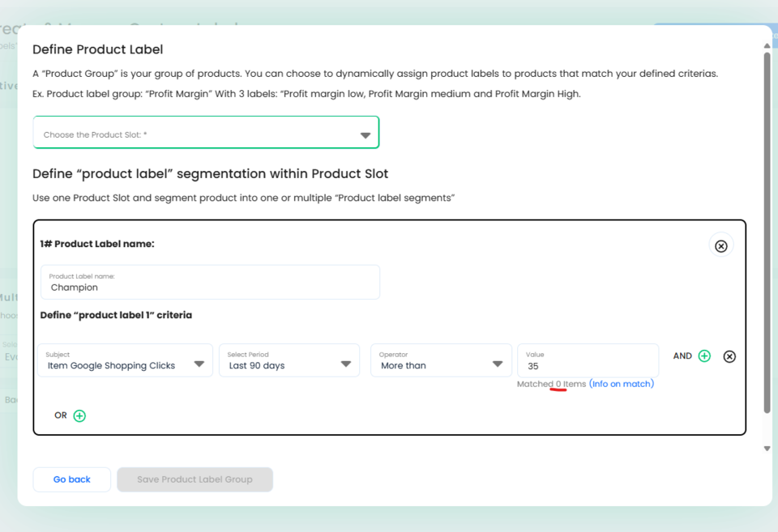Image resolution: width=778 pixels, height=532 pixels.
Task: Add an AND condition with plus icon
Action: coord(704,356)
